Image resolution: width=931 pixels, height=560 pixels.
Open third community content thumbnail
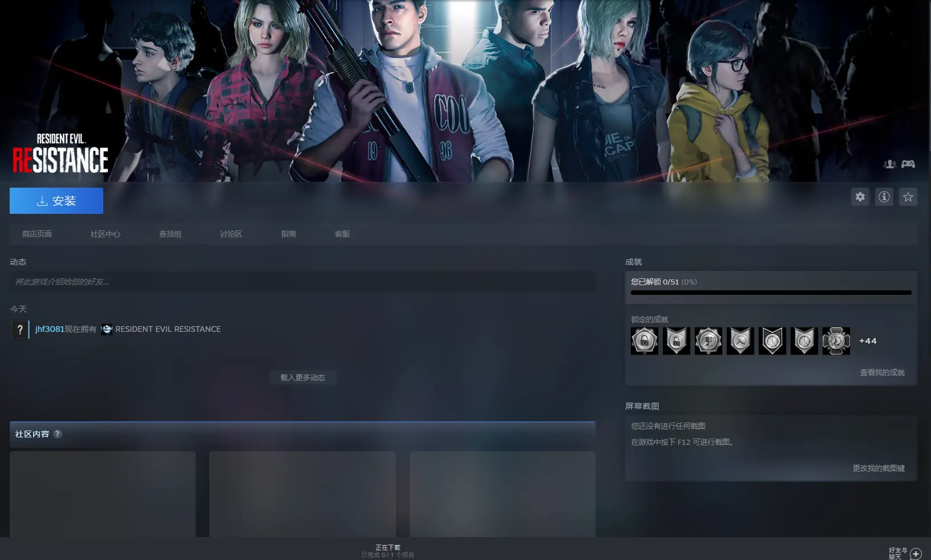point(503,494)
